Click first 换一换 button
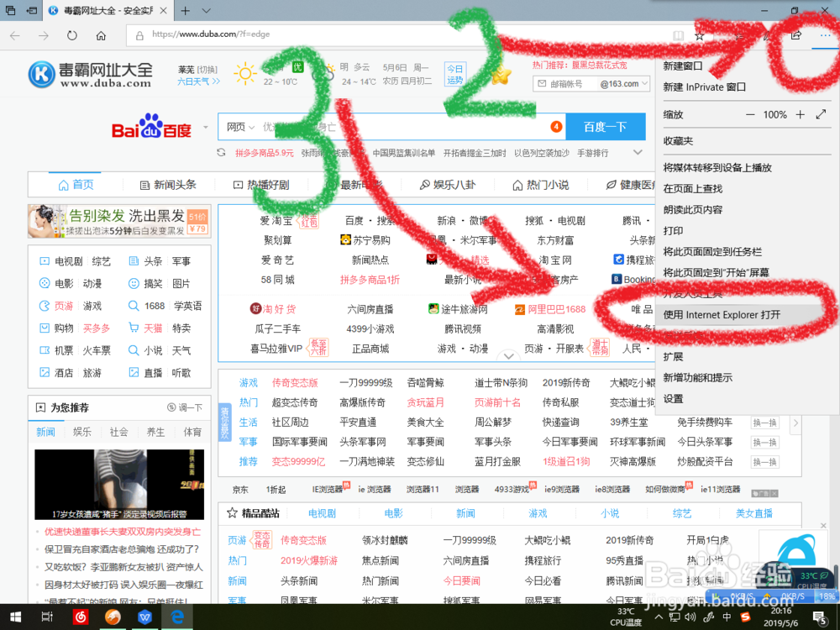The image size is (840, 630). 764,423
